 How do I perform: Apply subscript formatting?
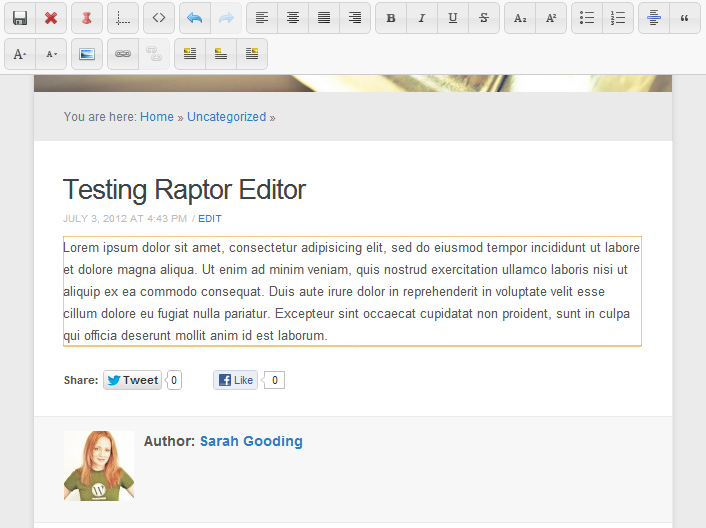[520, 18]
